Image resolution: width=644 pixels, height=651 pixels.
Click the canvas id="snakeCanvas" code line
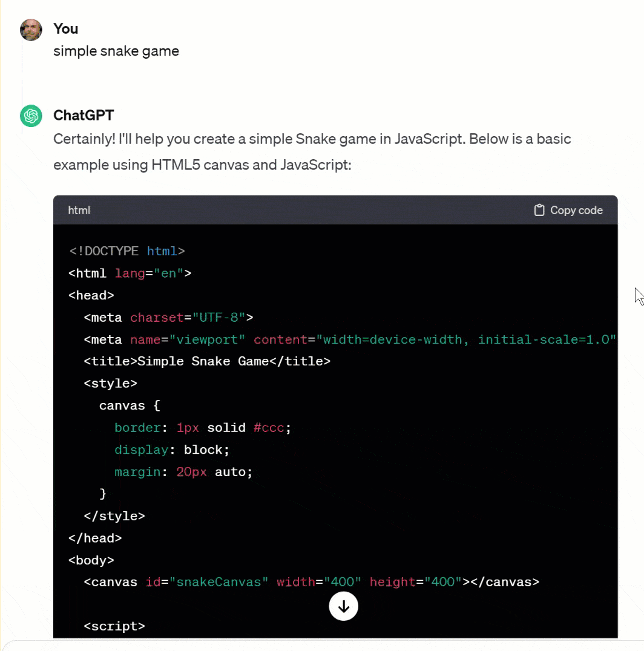tap(312, 582)
